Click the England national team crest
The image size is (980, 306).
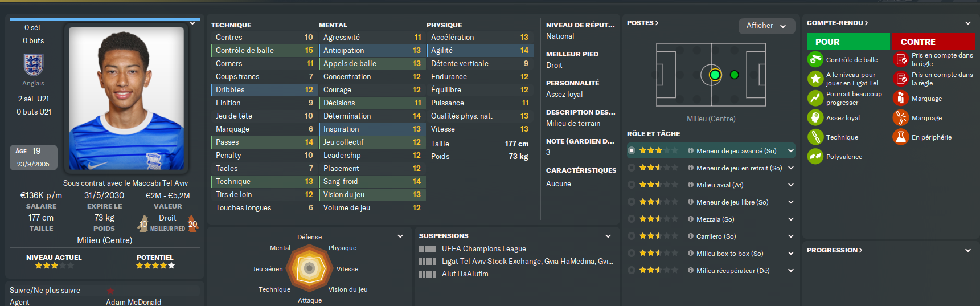tap(34, 64)
